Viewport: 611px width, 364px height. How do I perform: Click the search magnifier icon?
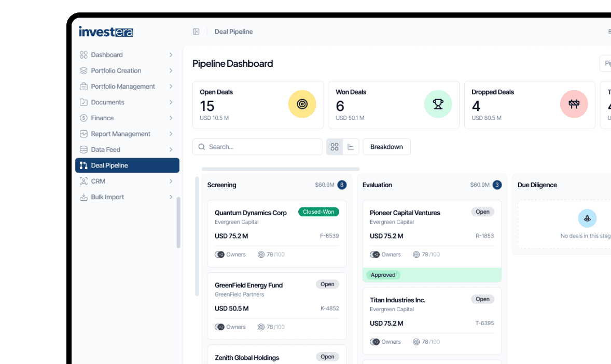click(201, 147)
